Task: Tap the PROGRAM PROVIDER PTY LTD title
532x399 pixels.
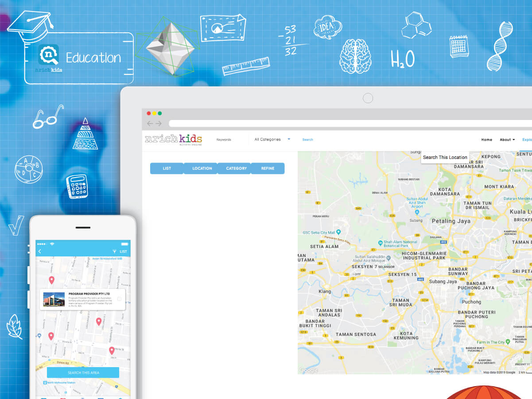Action: click(89, 294)
